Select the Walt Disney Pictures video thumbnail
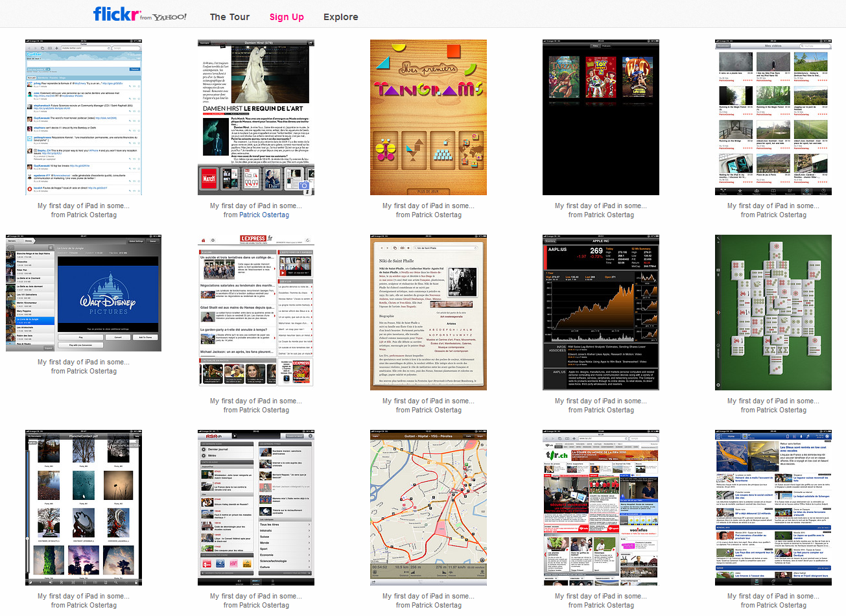Screen dimensions: 846x616 point(84,293)
